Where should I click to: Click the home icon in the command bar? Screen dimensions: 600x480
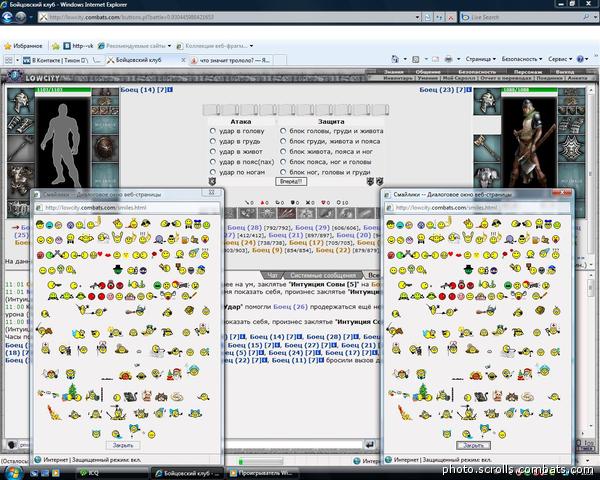pyautogui.click(x=395, y=59)
